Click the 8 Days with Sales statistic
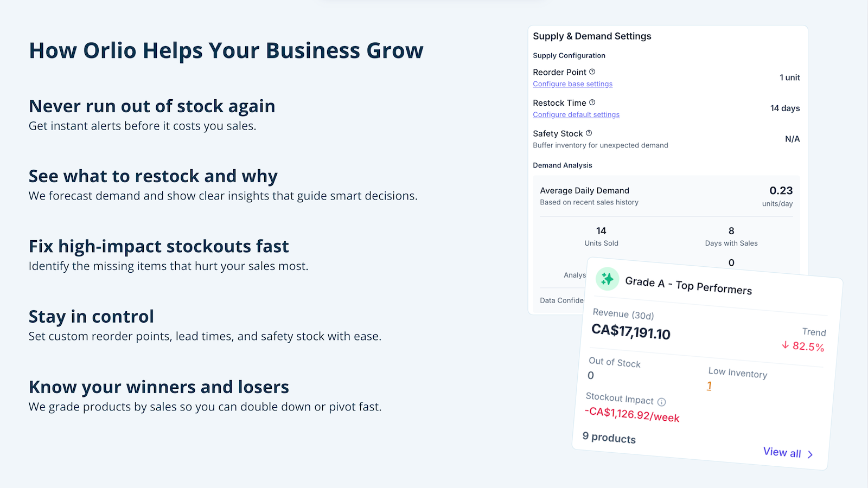The image size is (868, 488). click(x=731, y=236)
